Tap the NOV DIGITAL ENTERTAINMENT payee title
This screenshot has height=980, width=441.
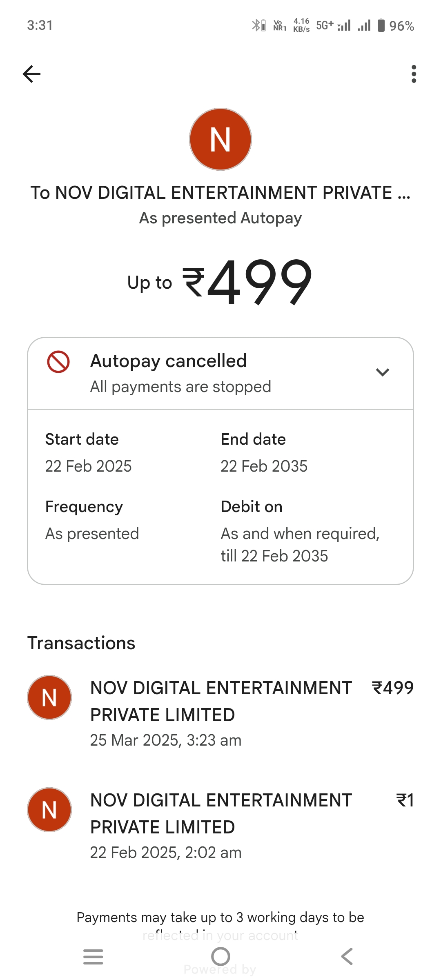click(x=220, y=193)
